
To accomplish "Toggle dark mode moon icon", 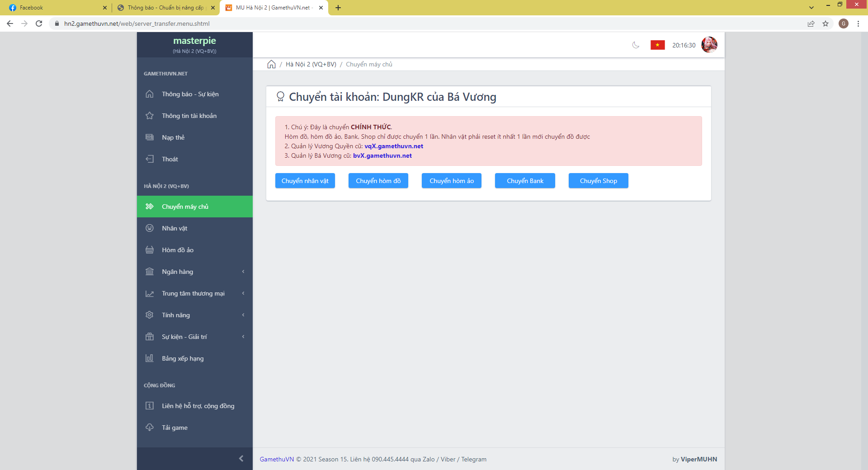I will [636, 45].
